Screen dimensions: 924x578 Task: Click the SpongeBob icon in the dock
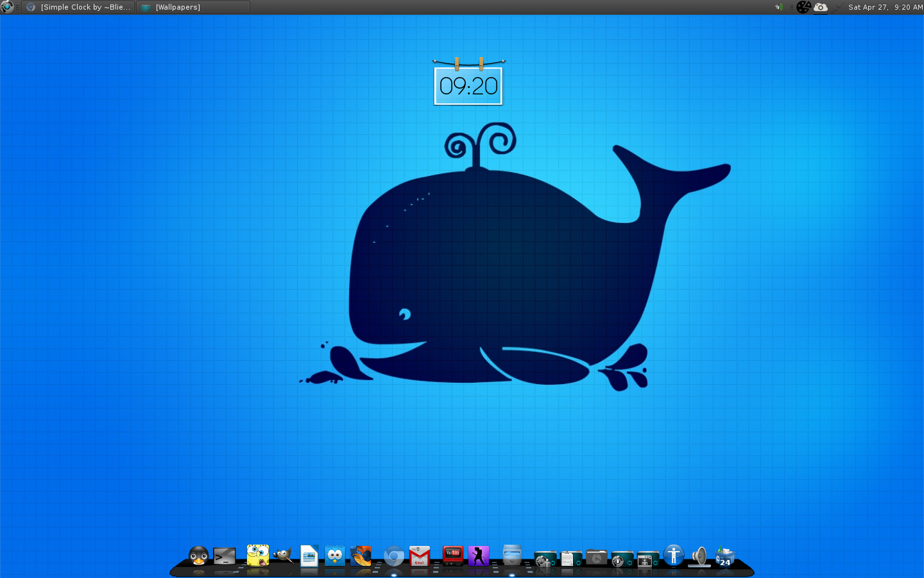point(258,556)
